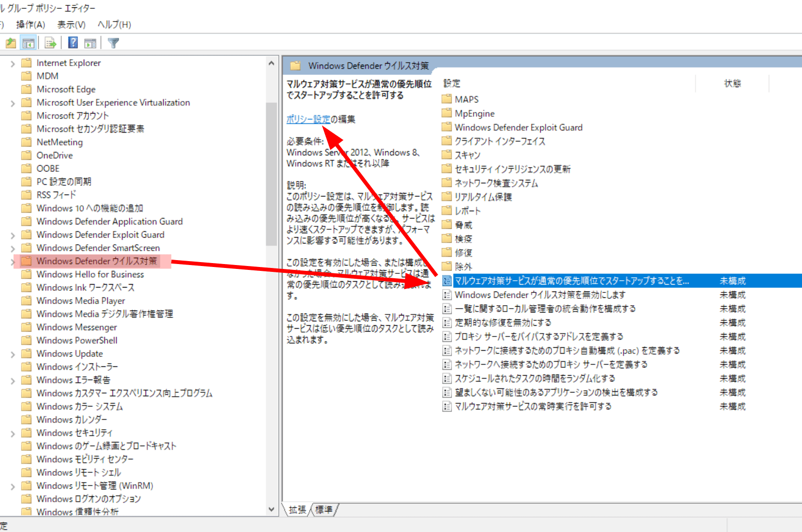Image resolution: width=802 pixels, height=532 pixels.
Task: Click the policy icon for マルウェア対策サービスの常時実行を許可する
Action: point(447,407)
